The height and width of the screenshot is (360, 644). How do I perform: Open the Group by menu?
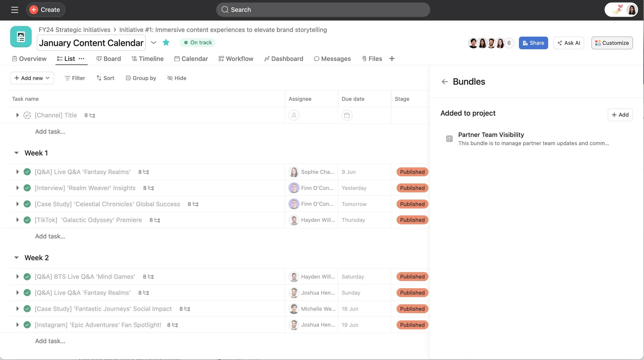click(x=141, y=78)
